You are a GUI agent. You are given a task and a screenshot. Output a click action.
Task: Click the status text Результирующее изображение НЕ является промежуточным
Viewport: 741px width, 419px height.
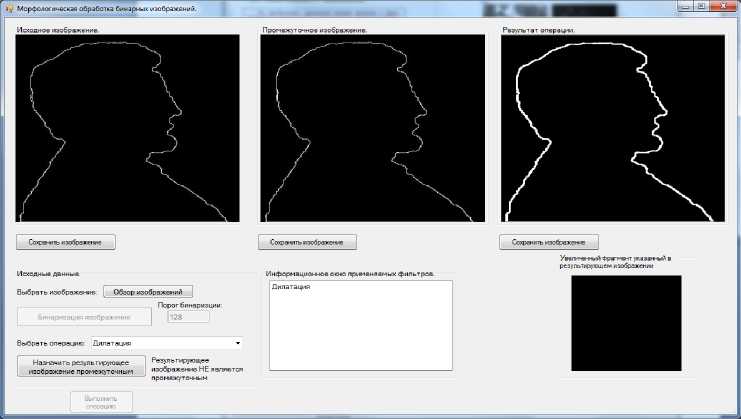pyautogui.click(x=197, y=369)
